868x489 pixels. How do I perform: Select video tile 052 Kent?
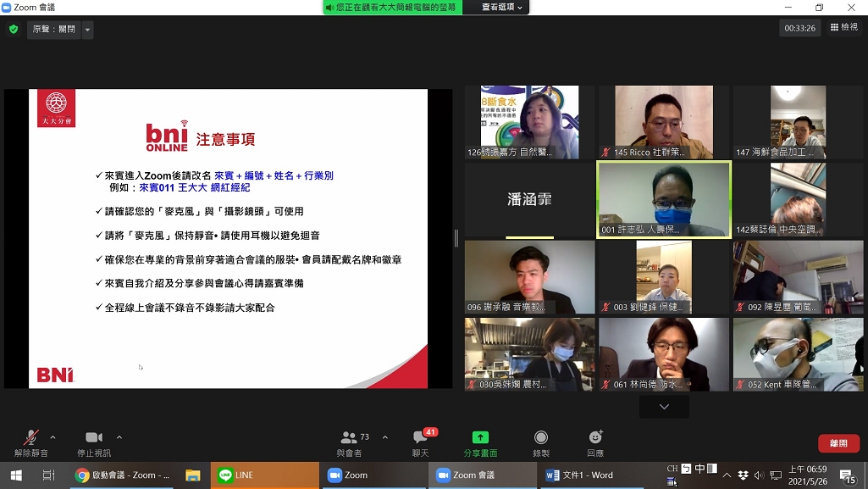pyautogui.click(x=798, y=354)
